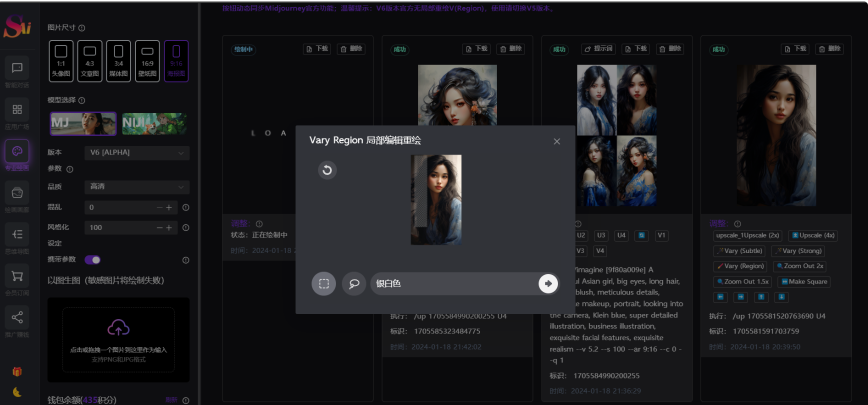
Task: Expand the 版本 V6 [ALPHA] dropdown
Action: pos(136,152)
